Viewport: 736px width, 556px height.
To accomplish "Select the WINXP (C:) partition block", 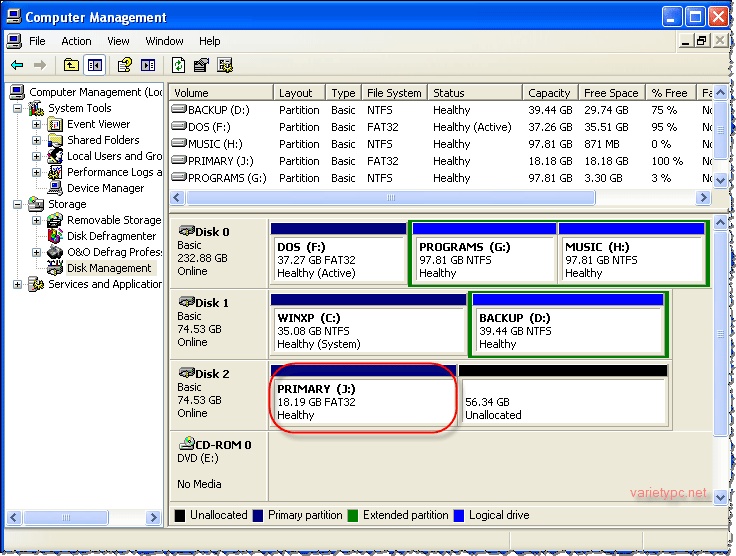I will click(x=368, y=324).
